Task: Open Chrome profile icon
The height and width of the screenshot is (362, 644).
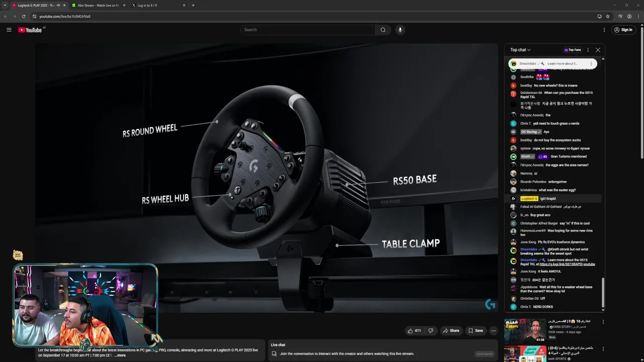Action: point(629,16)
